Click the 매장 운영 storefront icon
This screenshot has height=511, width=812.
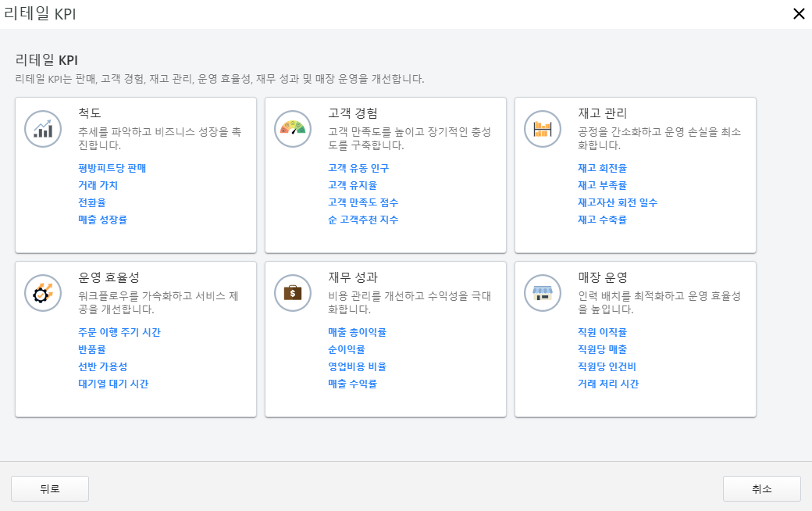click(x=542, y=293)
